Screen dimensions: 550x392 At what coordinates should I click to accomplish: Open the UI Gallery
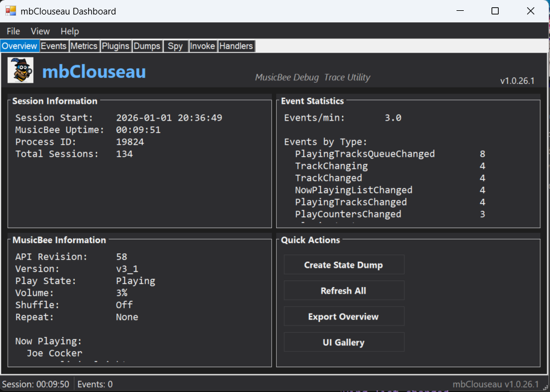click(344, 343)
